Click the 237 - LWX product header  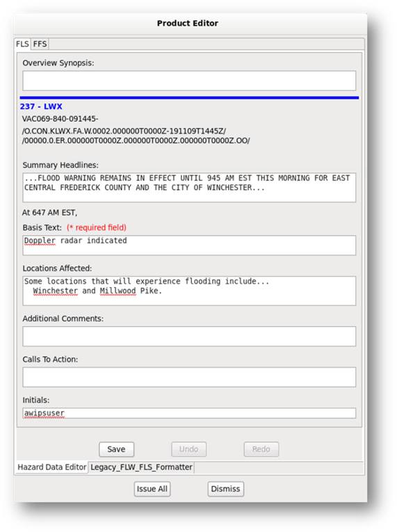(x=41, y=106)
